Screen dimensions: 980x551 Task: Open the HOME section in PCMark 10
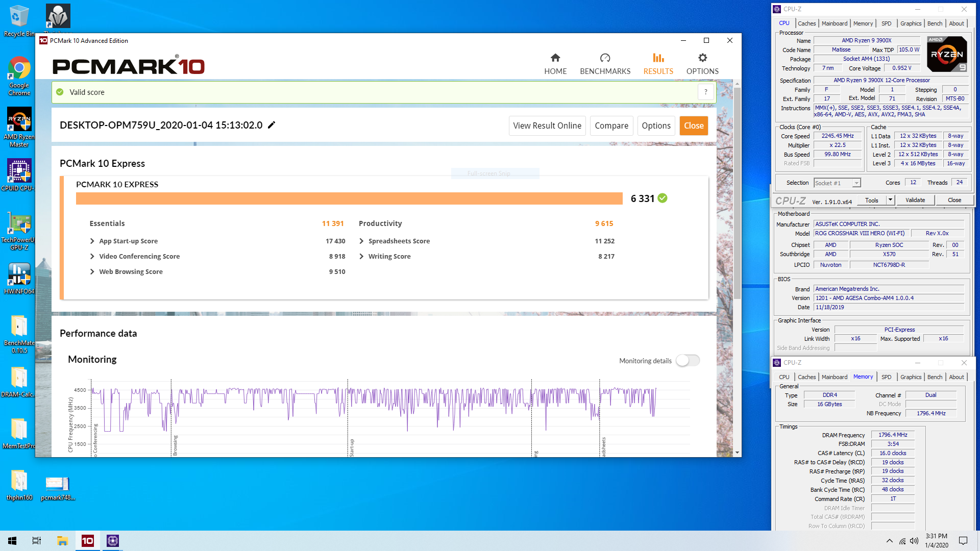555,64
